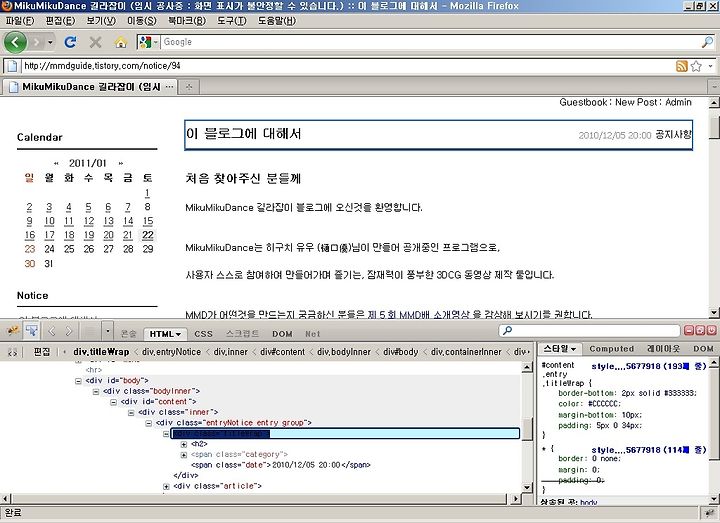Click the Firebug search magnifier icon
Image resolution: width=720 pixels, height=523 pixels.
click(507, 330)
